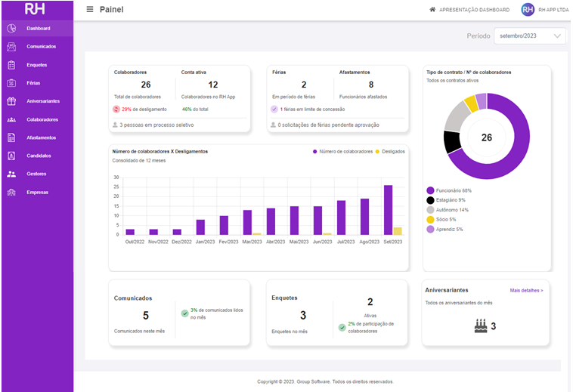Open Aniversariantes using the gift icon
This screenshot has width=573, height=392.
11,101
